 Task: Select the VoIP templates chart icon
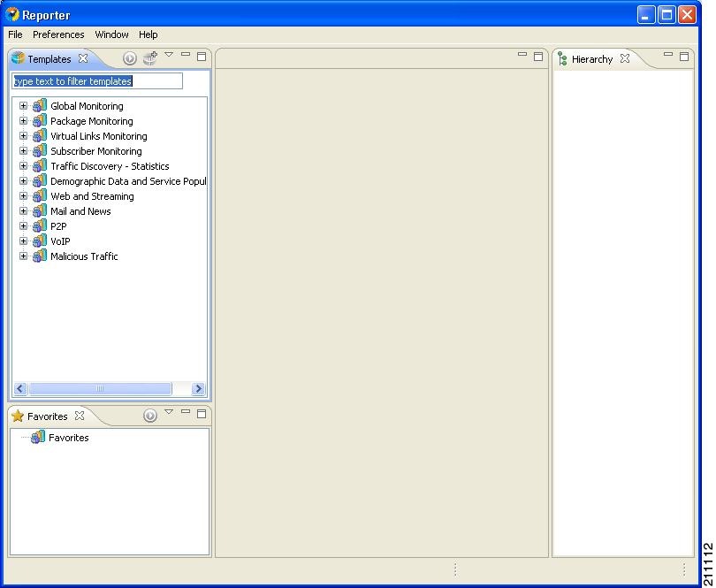pos(39,241)
